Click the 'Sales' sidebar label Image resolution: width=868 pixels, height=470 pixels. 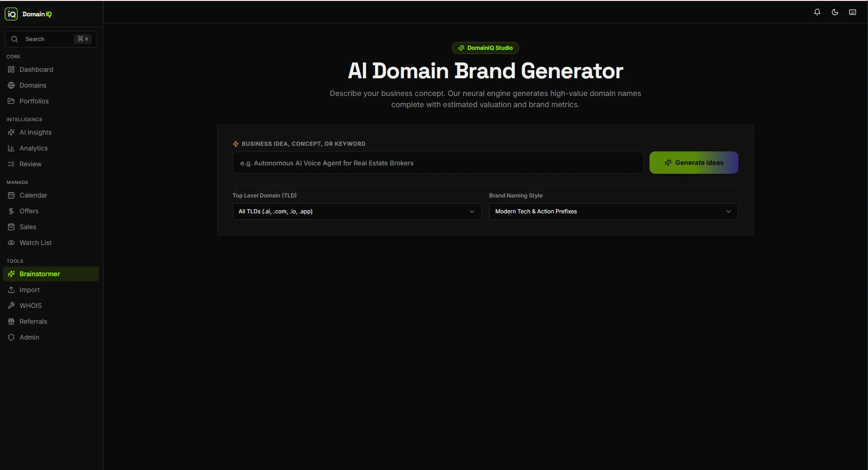[x=27, y=227]
